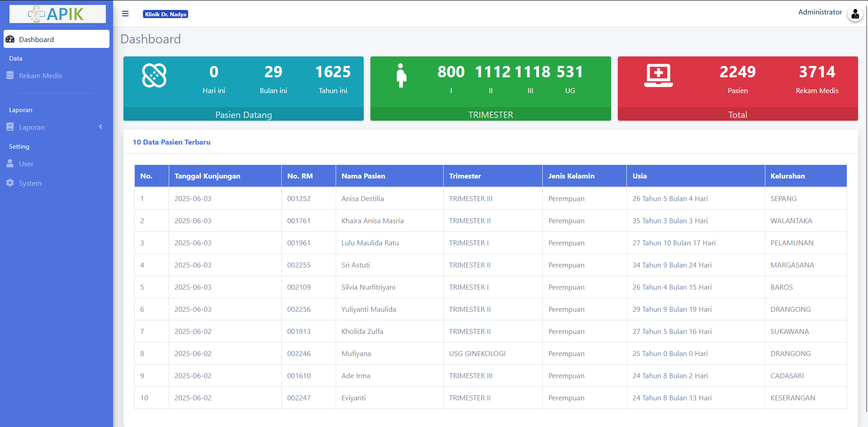Click the Dashboard speedometer icon
Screen dimensions: 868x427
click(x=10, y=39)
